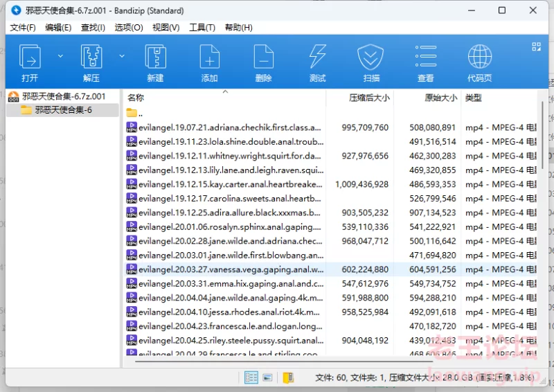The width and height of the screenshot is (554, 392).
Task: Open the 选项(O) menu
Action: tap(129, 28)
